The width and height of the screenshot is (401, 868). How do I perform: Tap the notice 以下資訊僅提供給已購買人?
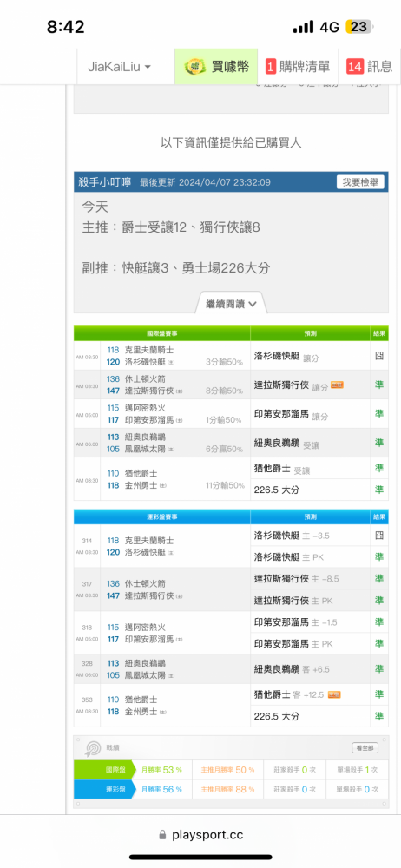click(231, 143)
